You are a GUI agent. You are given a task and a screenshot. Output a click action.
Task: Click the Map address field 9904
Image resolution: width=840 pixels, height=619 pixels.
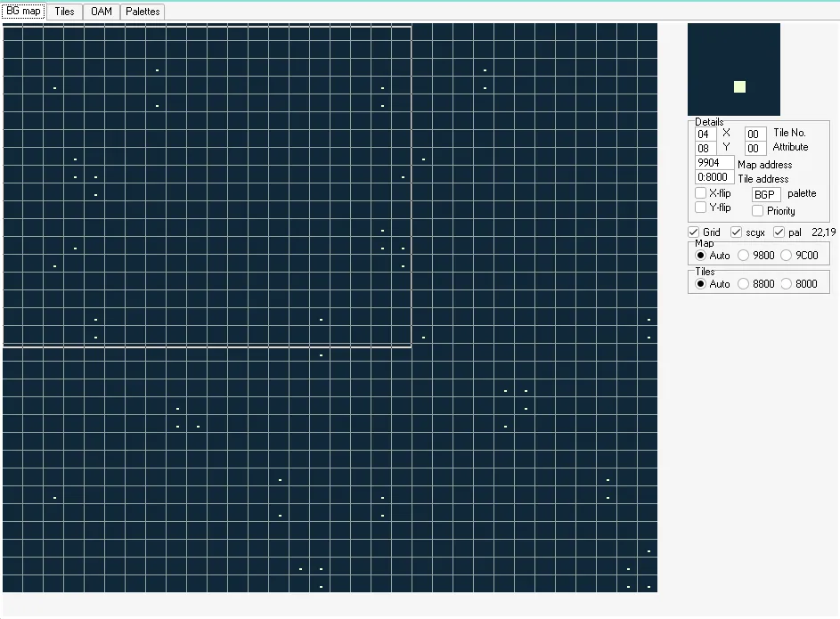click(x=714, y=163)
